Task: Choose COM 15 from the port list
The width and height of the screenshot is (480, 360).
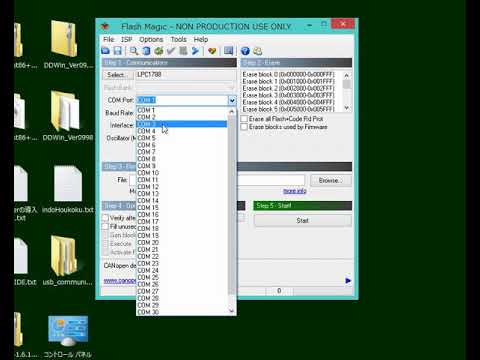Action: click(x=182, y=207)
